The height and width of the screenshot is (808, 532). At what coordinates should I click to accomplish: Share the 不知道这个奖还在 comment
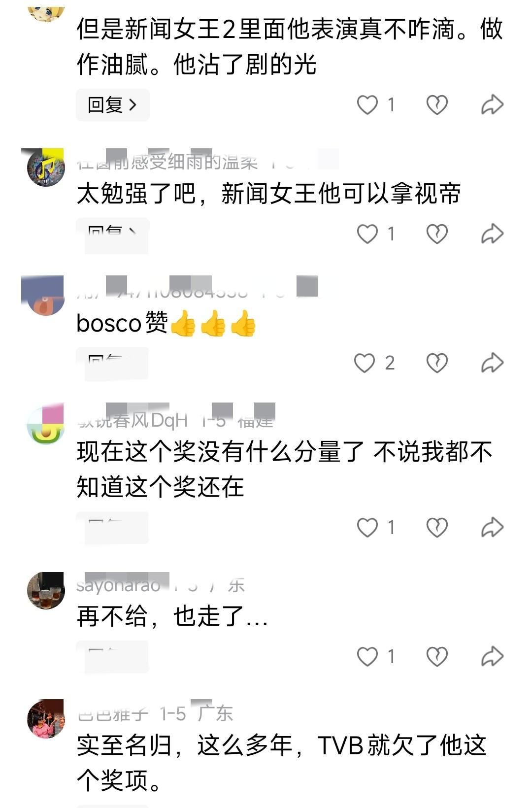click(492, 528)
